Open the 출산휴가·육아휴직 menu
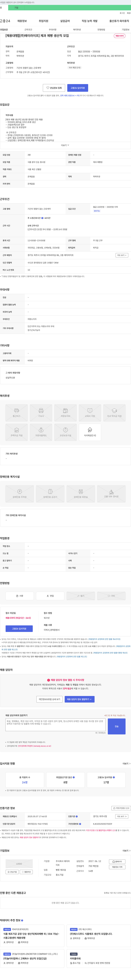The width and height of the screenshot is (131, 980). [x=119, y=21]
